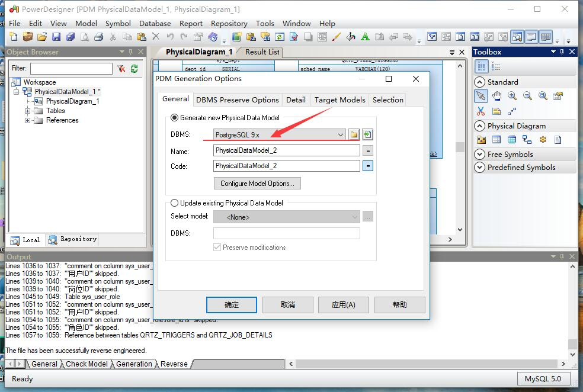Collapse the Physical Diagram section in Toolbox
This screenshot has height=392, width=583.
[480, 126]
